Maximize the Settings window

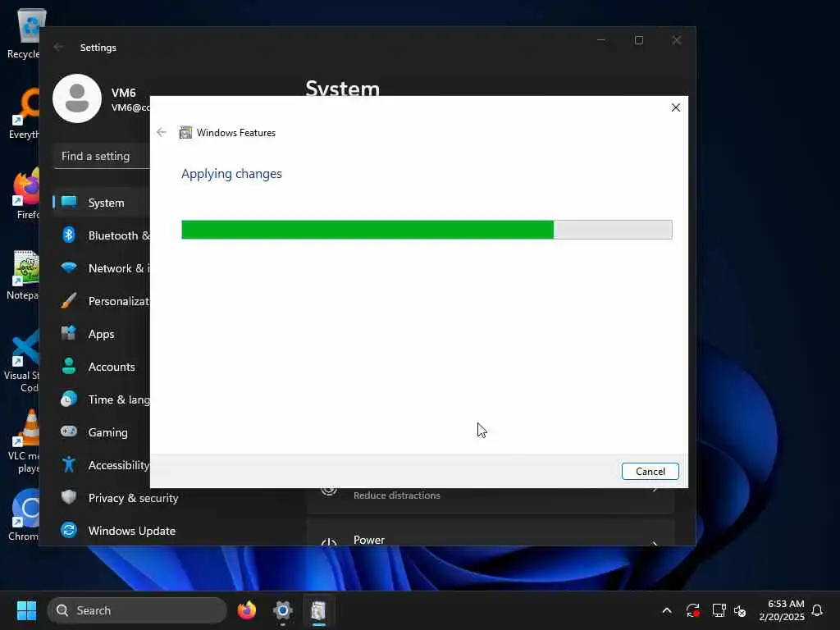point(638,40)
